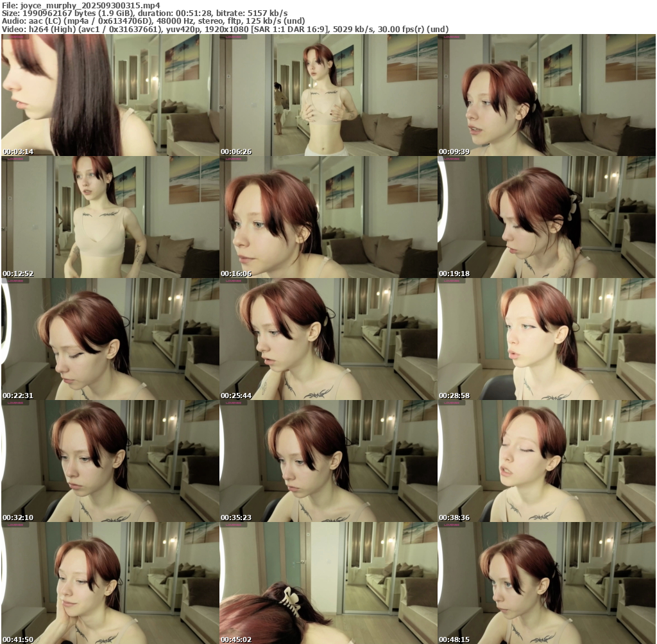Click the 'Video: h264 (High)' header line
The image size is (657, 644).
tap(225, 30)
